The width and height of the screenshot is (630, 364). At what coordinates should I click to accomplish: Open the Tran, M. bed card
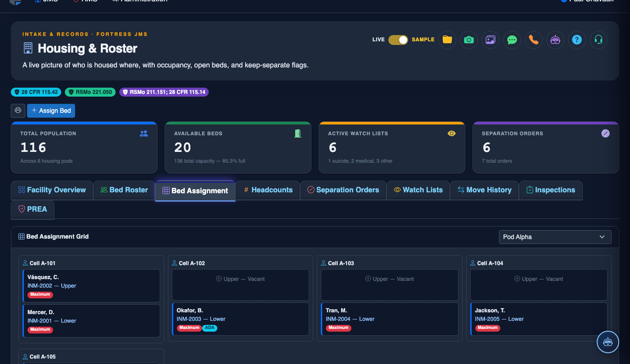[390, 319]
